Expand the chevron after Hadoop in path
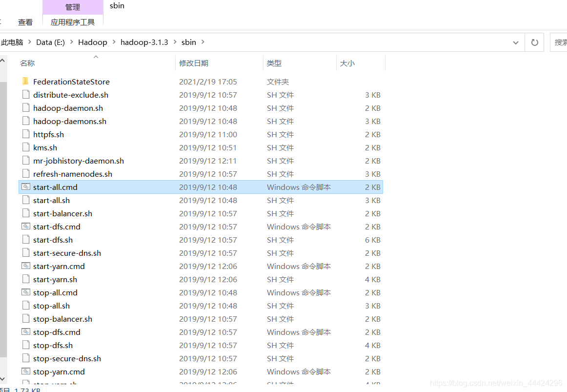The image size is (567, 392). click(114, 42)
